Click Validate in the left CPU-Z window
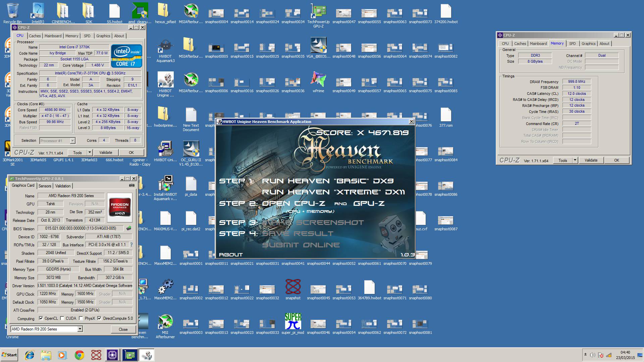The width and height of the screenshot is (644, 362). point(106,153)
